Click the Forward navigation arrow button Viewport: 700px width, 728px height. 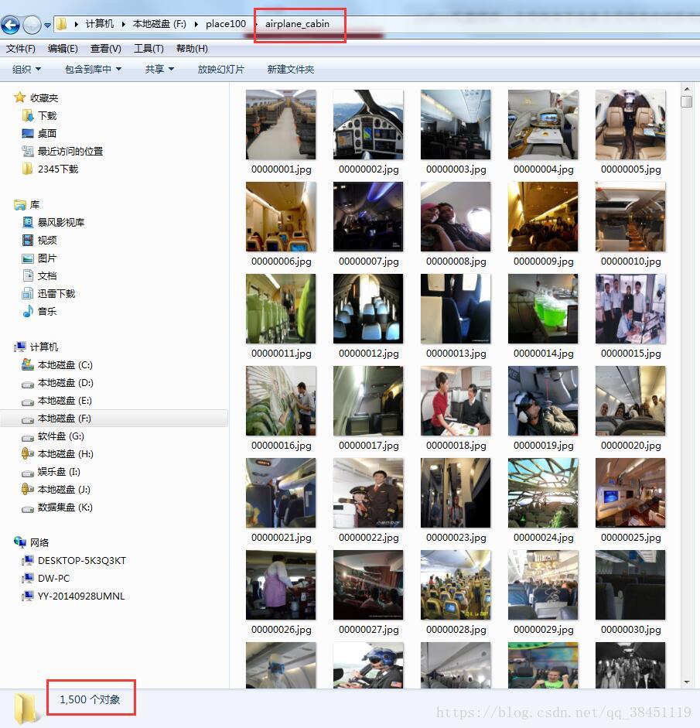pyautogui.click(x=32, y=25)
